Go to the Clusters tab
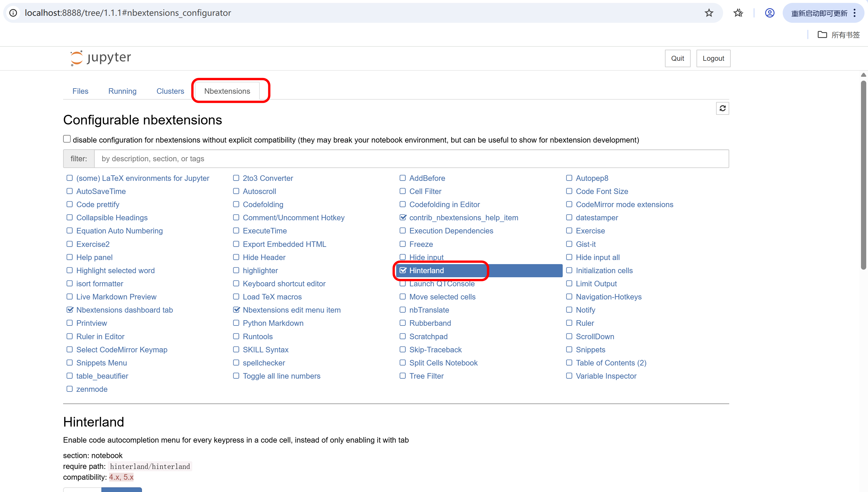Viewport: 868px width, 492px height. (170, 91)
